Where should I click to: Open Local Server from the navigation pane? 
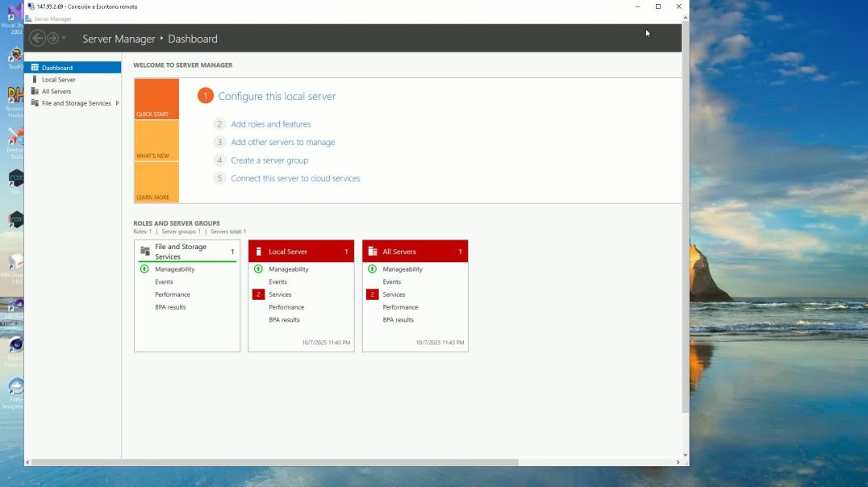(56, 79)
